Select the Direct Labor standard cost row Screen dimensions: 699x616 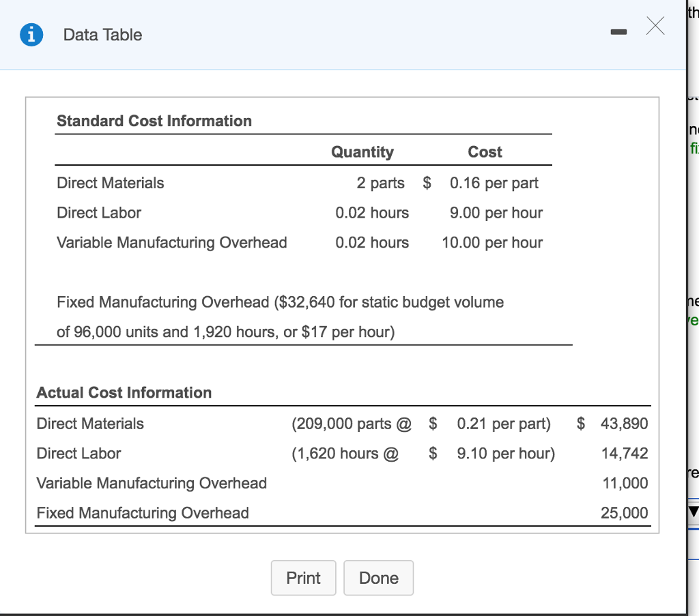pyautogui.click(x=99, y=213)
